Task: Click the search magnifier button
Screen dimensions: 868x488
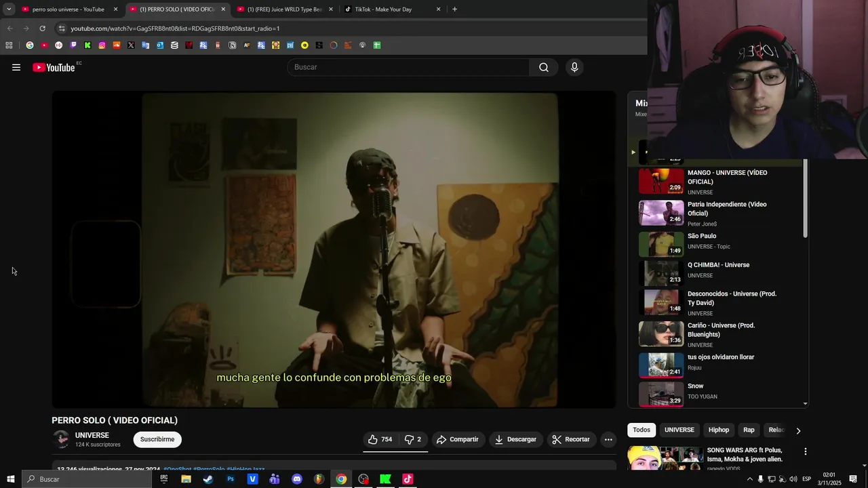Action: click(544, 67)
